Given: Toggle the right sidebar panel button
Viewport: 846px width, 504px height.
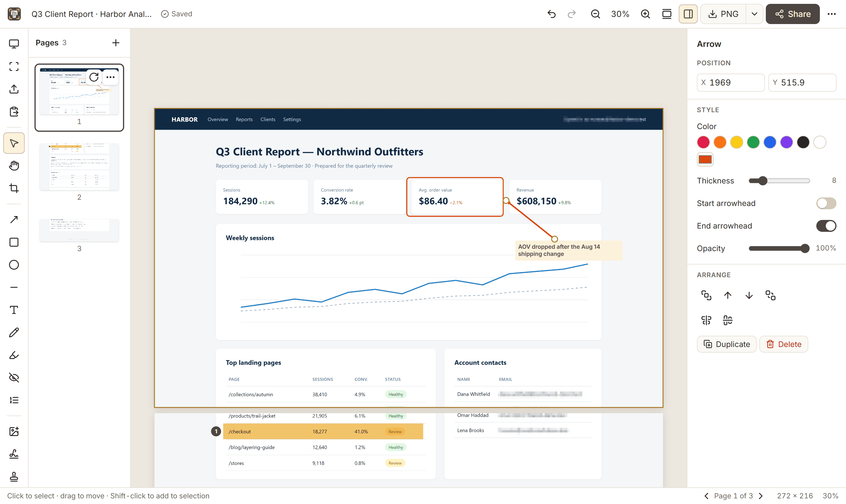Looking at the screenshot, I should click(688, 14).
